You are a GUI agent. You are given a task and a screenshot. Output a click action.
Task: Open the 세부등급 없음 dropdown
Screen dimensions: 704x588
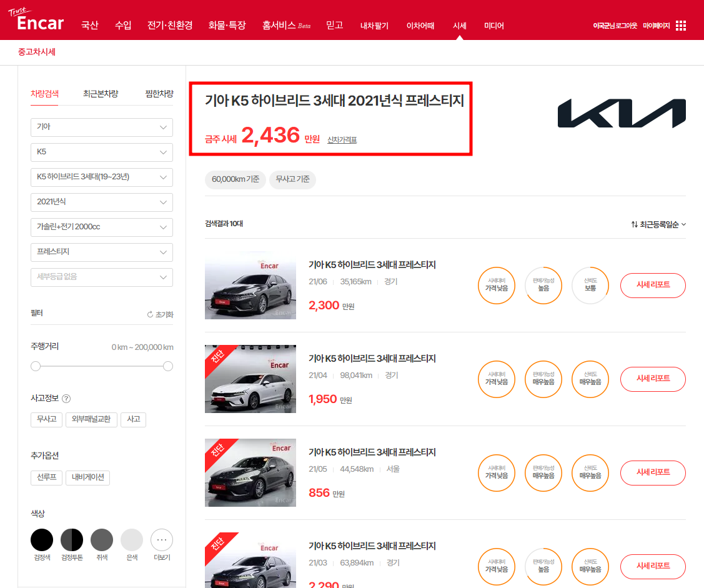coord(102,277)
